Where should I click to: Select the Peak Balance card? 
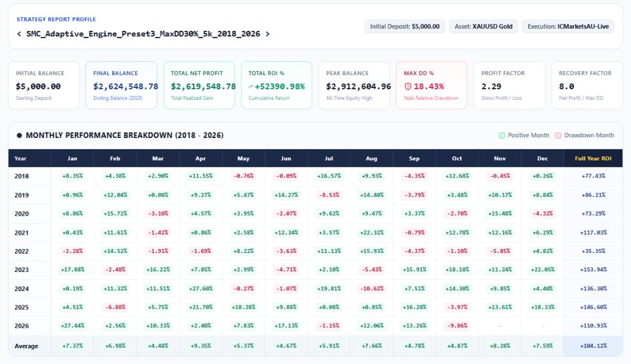pyautogui.click(x=354, y=85)
